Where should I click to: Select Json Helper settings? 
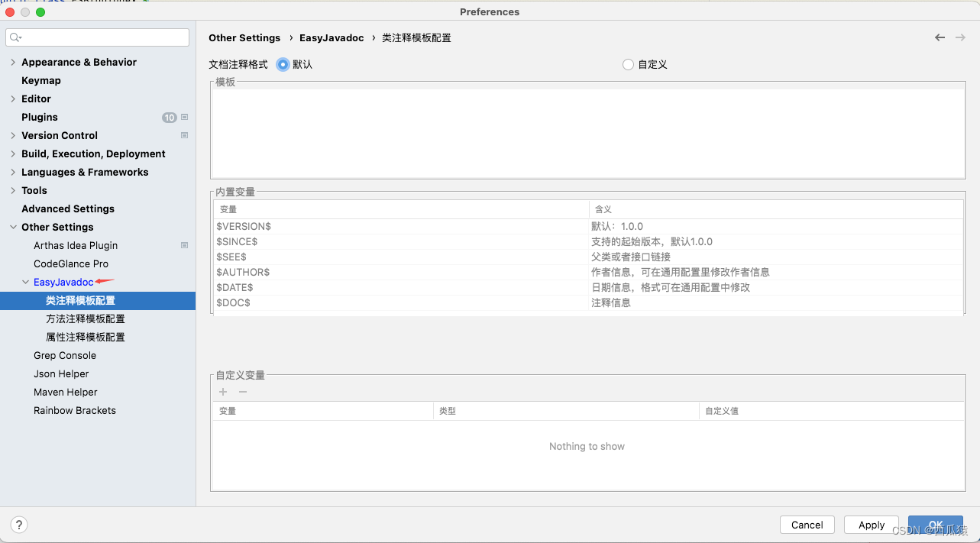click(61, 373)
